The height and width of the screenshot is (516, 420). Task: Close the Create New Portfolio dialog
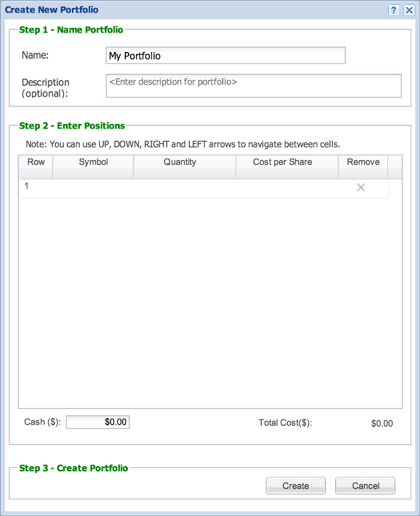pos(409,10)
